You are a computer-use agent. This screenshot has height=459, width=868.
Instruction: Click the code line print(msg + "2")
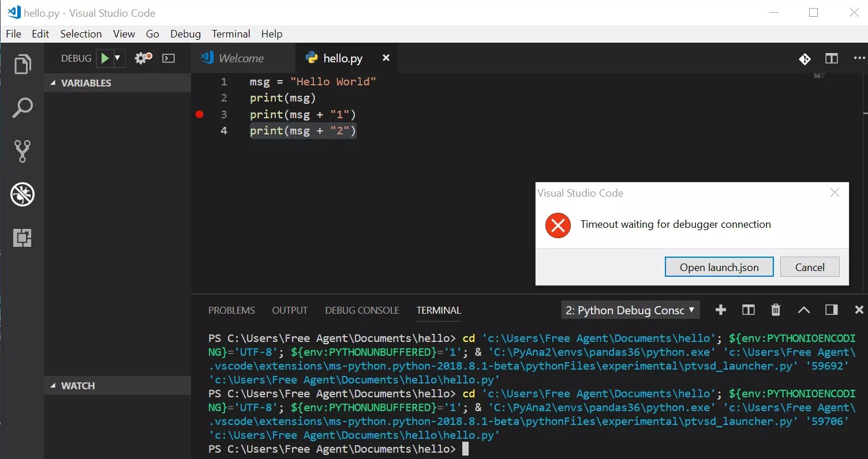[x=303, y=131]
